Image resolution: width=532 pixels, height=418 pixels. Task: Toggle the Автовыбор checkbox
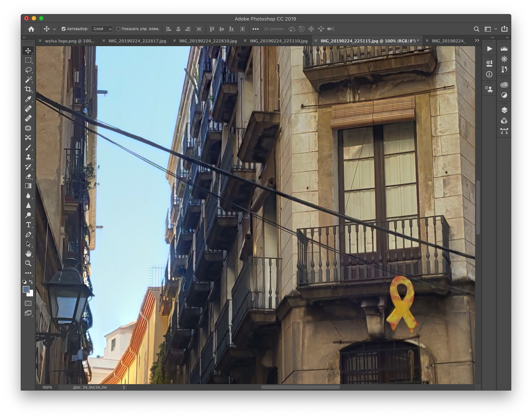pos(64,29)
